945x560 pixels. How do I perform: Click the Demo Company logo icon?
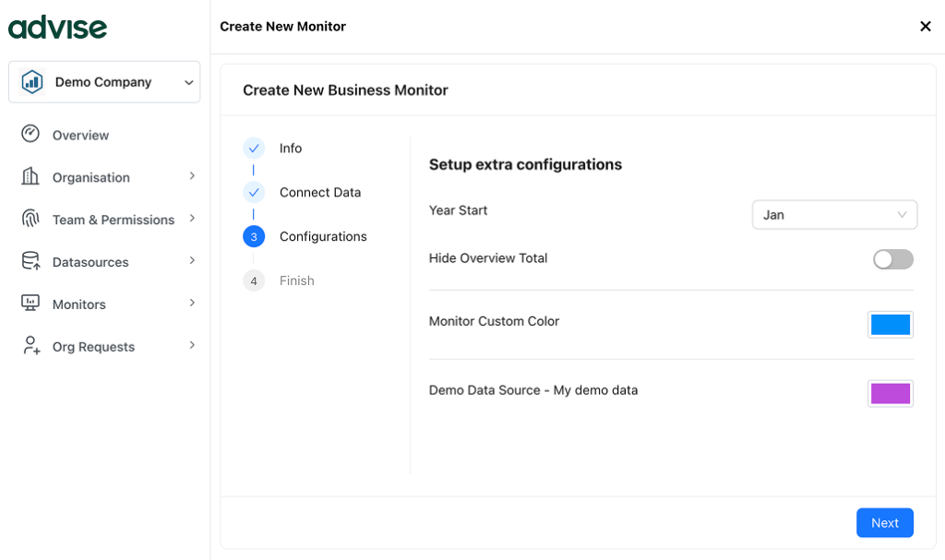pos(32,82)
